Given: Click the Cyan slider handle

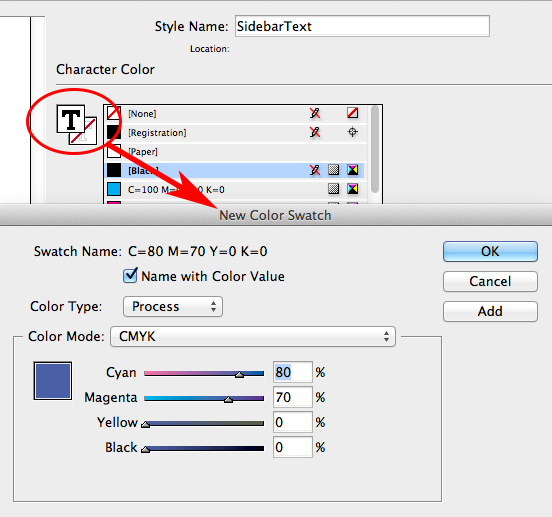Looking at the screenshot, I should [239, 374].
